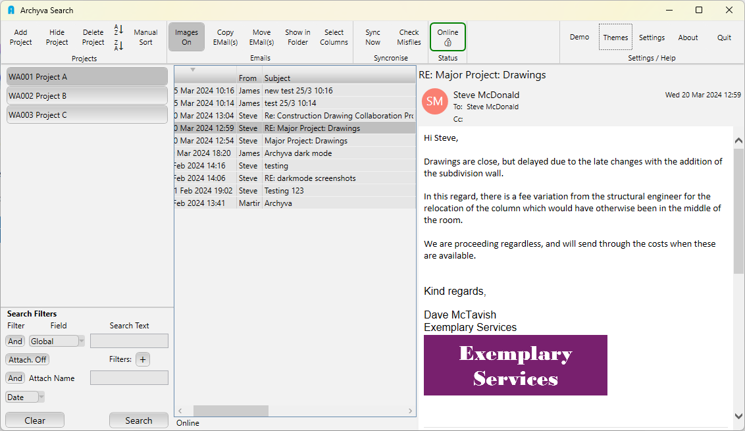Click Add Project in toolbar
The image size is (745, 431).
[21, 37]
